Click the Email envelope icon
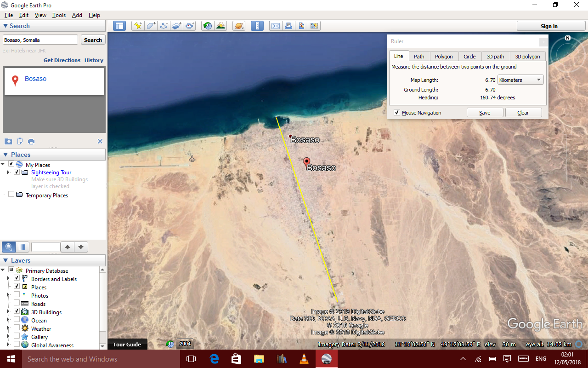 275,26
